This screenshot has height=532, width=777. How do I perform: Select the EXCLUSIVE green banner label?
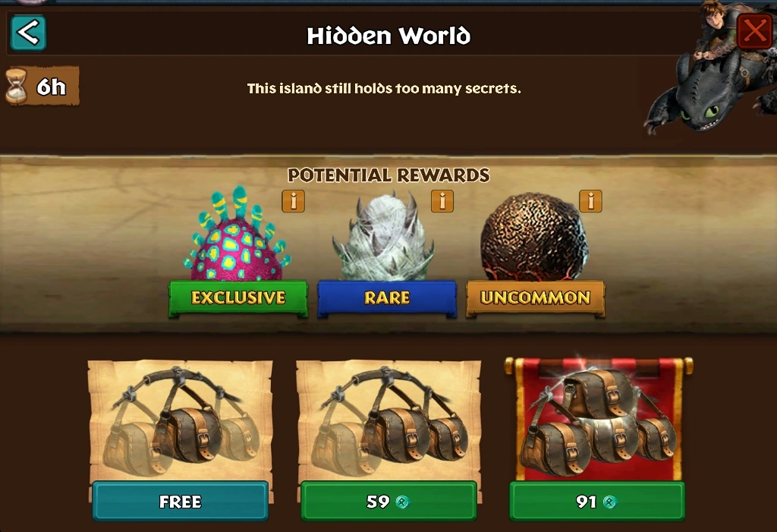pos(238,298)
